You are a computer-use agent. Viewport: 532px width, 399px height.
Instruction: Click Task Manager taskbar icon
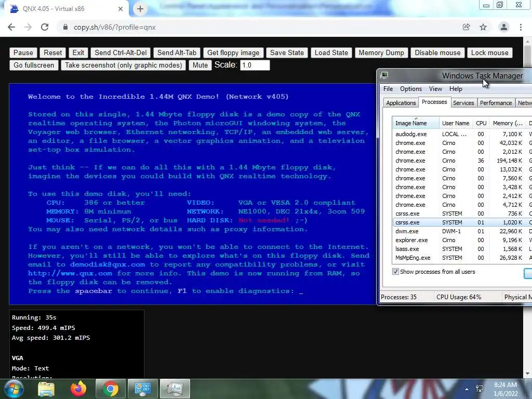tap(175, 389)
